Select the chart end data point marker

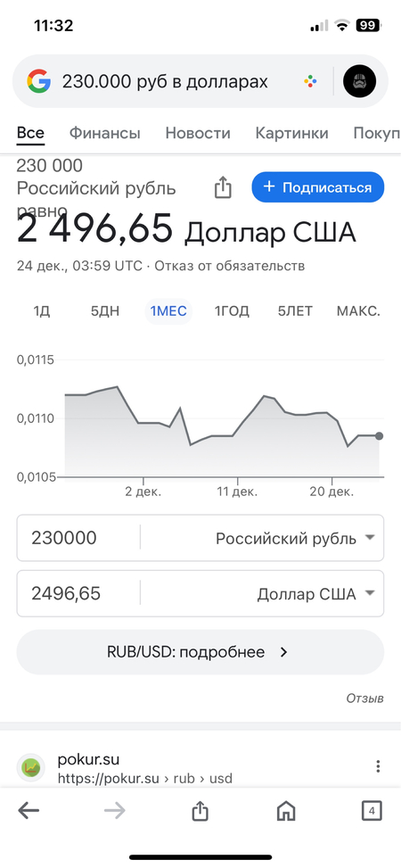(x=379, y=436)
